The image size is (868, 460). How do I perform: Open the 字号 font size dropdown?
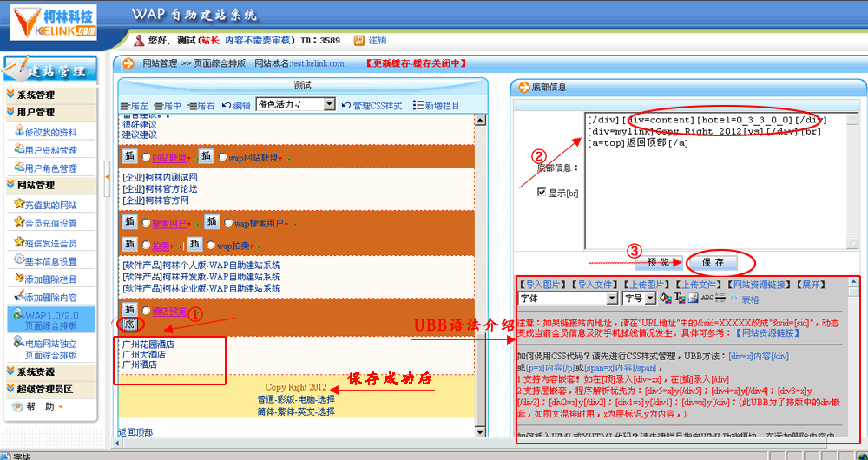(x=640, y=299)
